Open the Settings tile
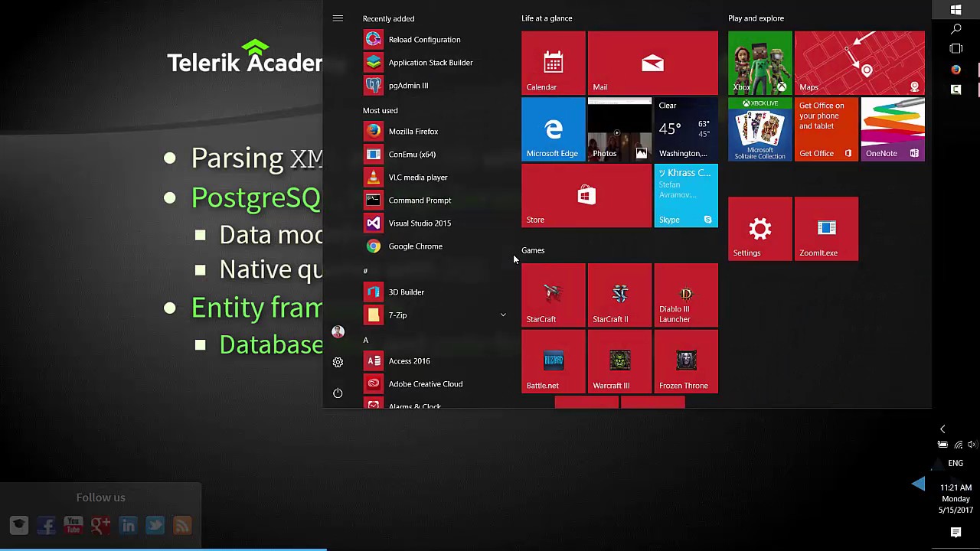The height and width of the screenshot is (551, 980). [x=760, y=229]
